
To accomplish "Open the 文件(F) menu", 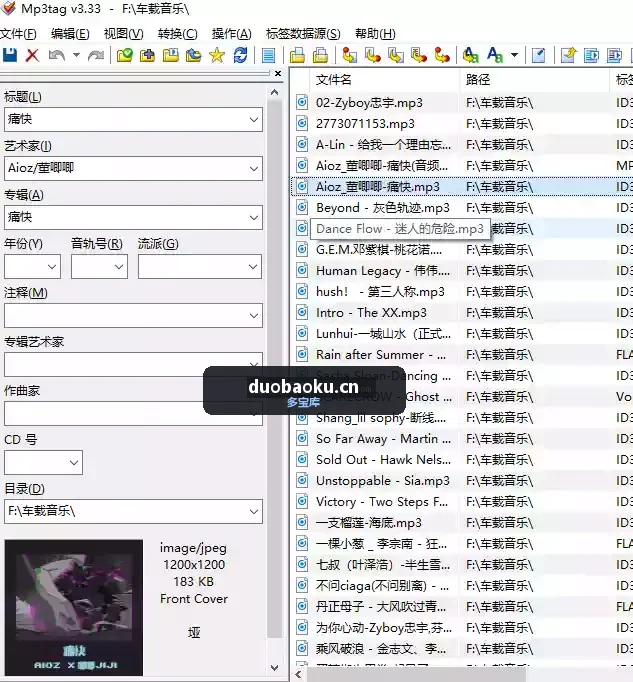I will 18,33.
